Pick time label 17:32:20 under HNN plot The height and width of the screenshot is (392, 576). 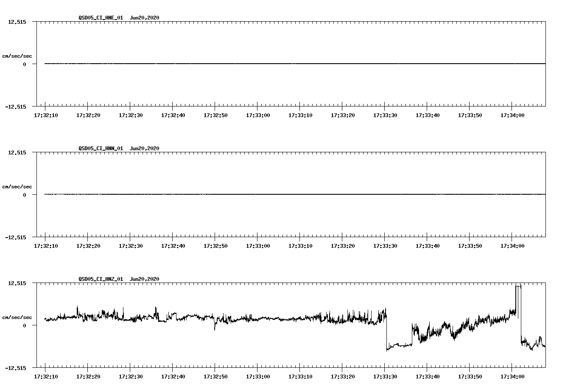88,246
